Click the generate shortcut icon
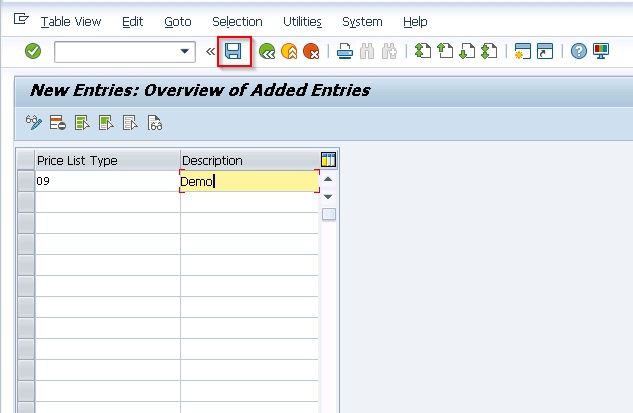The height and width of the screenshot is (413, 633). [x=545, y=51]
